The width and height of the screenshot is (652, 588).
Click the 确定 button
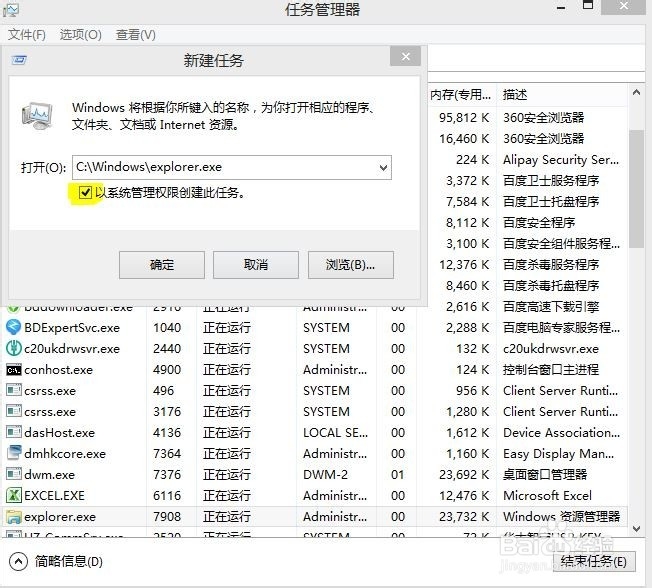162,265
